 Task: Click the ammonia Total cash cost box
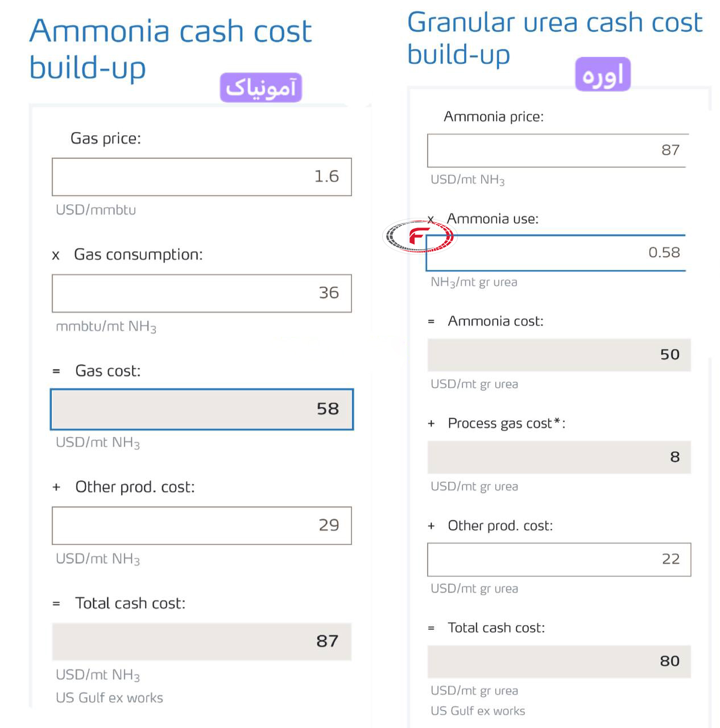(x=202, y=642)
